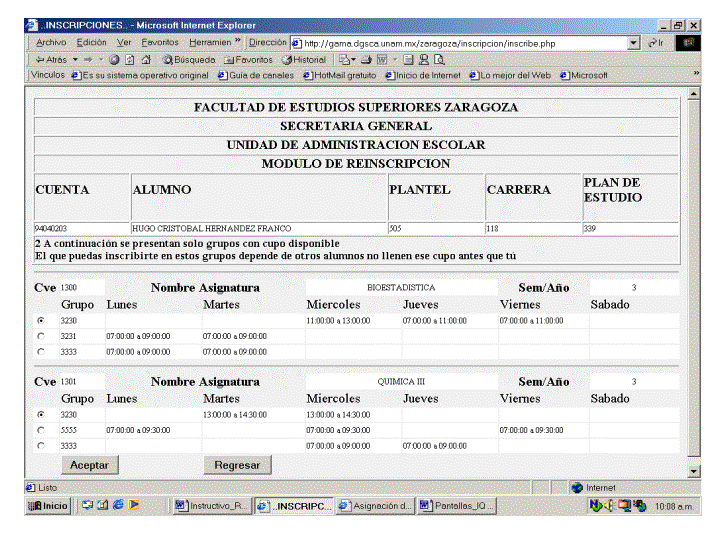The width and height of the screenshot is (720, 540).
Task: Expand the Vínculos links bar overflow chevron
Action: coord(696,74)
